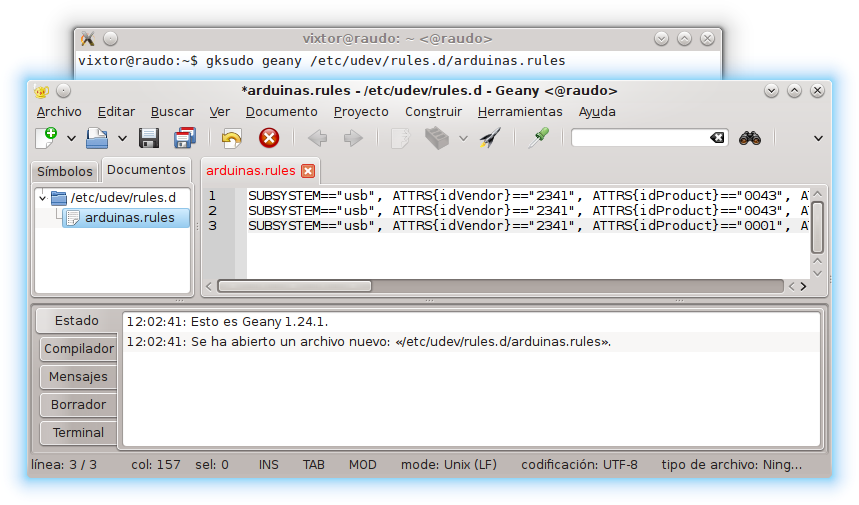The image size is (859, 505).
Task: Select the Terminal message tab
Action: (78, 433)
